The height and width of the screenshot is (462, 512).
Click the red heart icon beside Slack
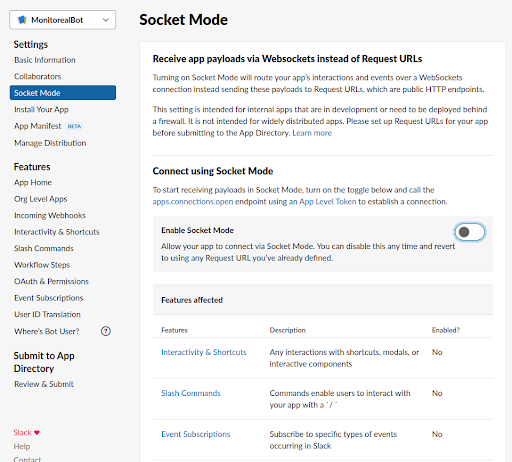(37, 433)
